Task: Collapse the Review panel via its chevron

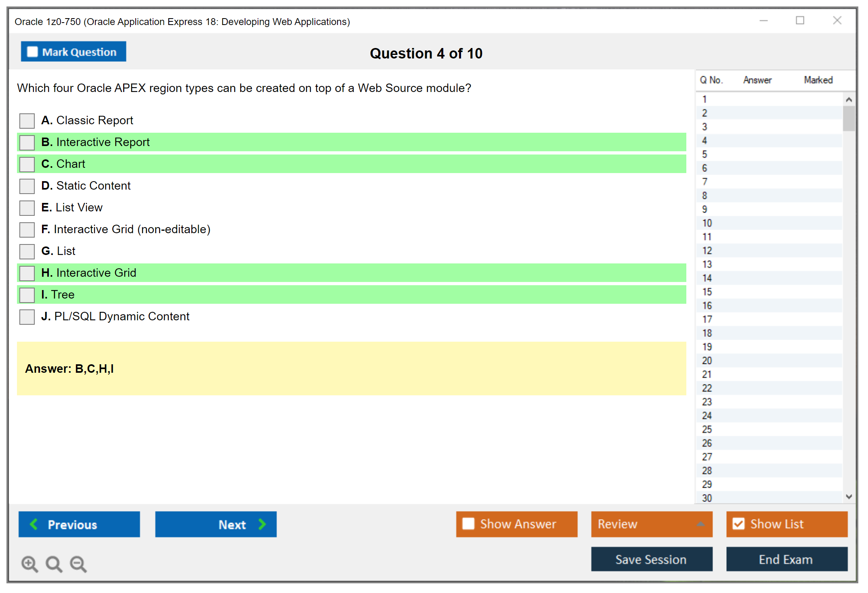Action: pyautogui.click(x=701, y=524)
